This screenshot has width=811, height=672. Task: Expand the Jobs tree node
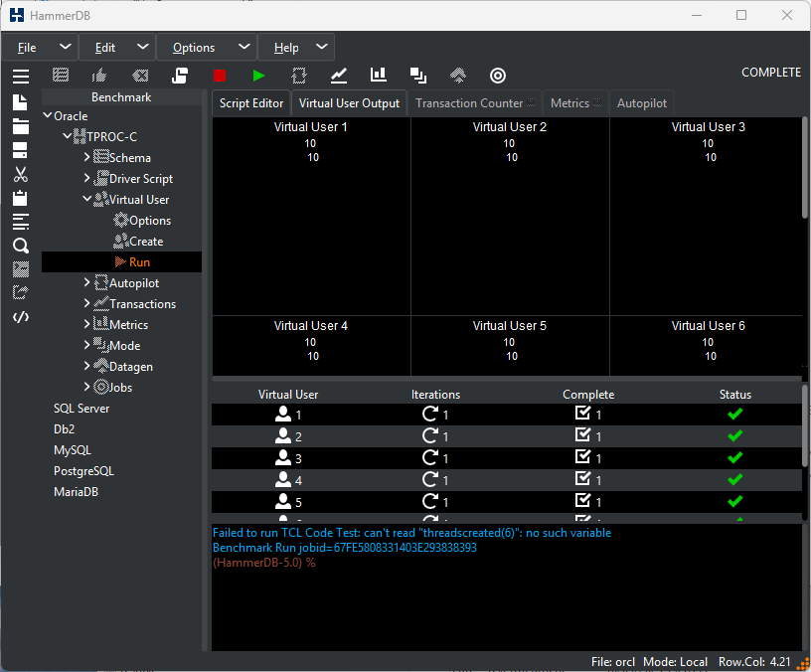[x=86, y=387]
